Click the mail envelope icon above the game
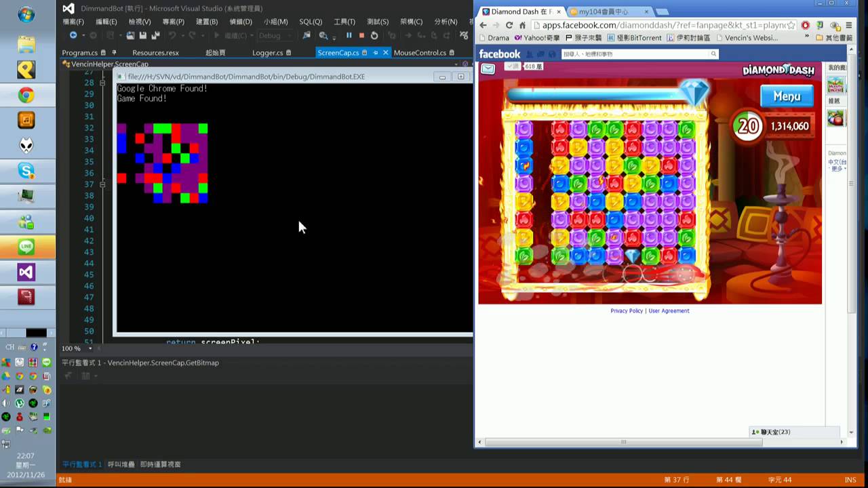The width and height of the screenshot is (868, 488). (488, 67)
